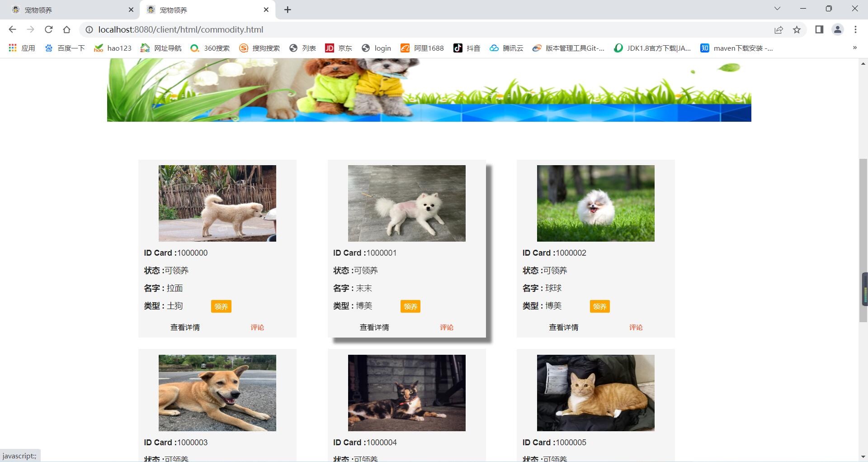Open the maven下载安装 bookmark
The image size is (868, 462).
tap(736, 48)
